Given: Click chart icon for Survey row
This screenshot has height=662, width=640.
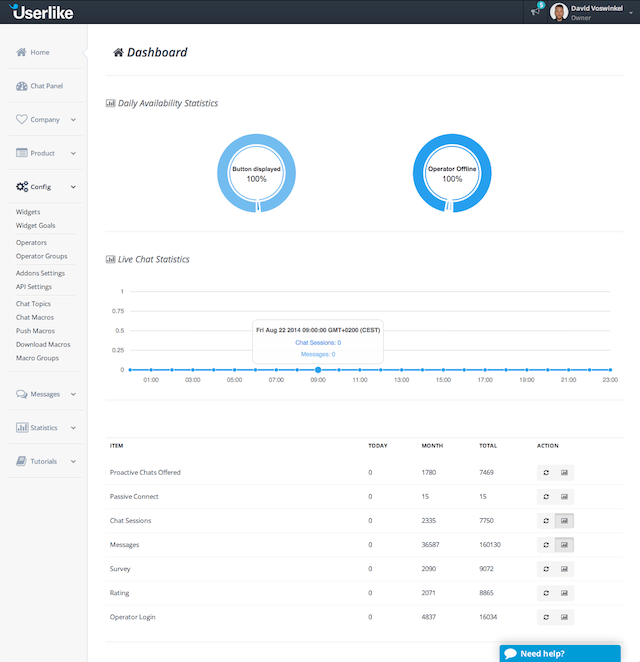Looking at the screenshot, I should pos(564,569).
